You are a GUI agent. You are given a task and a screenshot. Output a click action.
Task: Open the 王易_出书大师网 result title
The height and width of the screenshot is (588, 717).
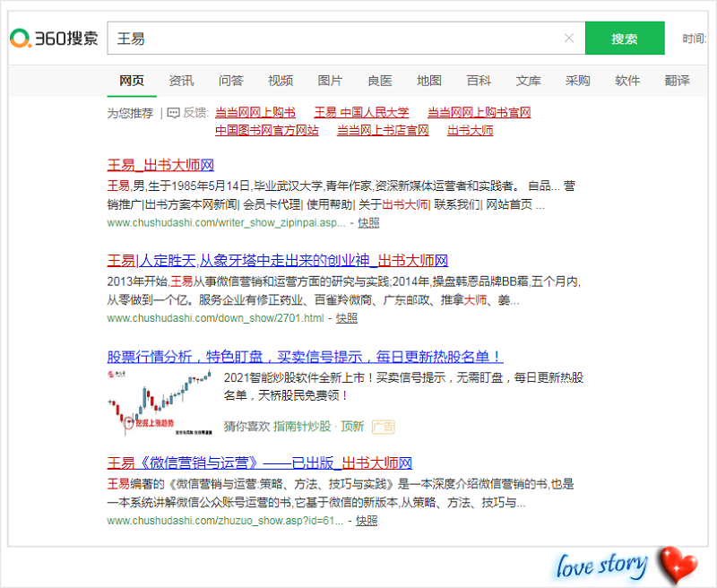[x=160, y=165]
